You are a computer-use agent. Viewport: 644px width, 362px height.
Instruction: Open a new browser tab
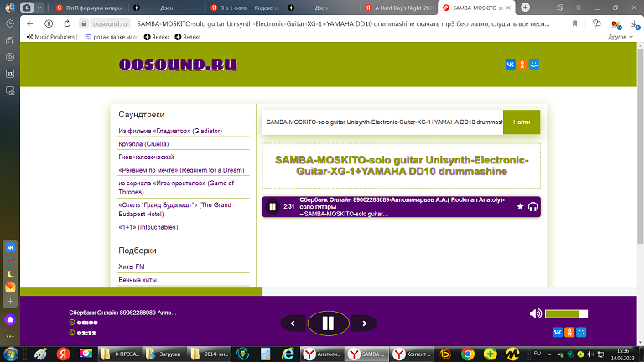tap(525, 8)
